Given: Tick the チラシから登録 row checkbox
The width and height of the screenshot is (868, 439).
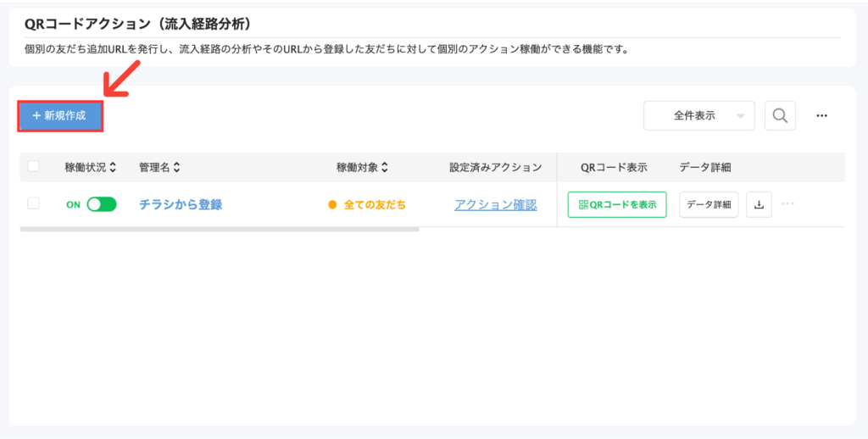Looking at the screenshot, I should [x=33, y=203].
